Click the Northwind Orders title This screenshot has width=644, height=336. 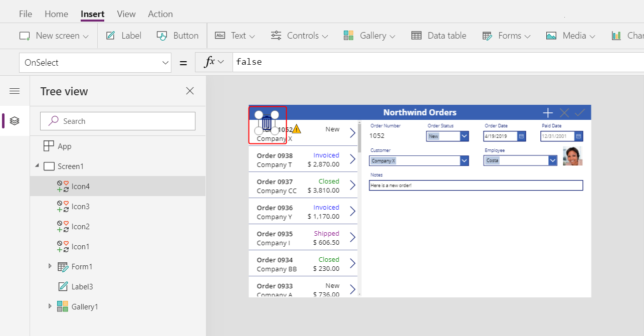coord(419,112)
